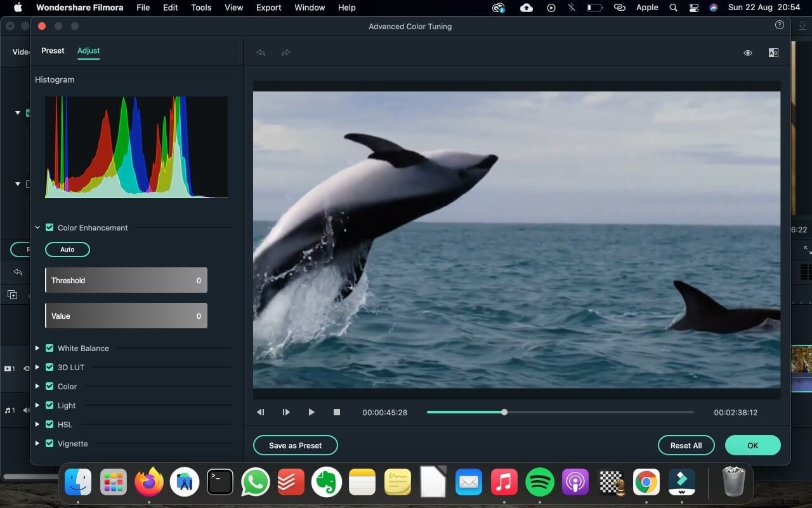812x508 pixels.
Task: Collapse the Color Enhancement section
Action: coord(37,227)
